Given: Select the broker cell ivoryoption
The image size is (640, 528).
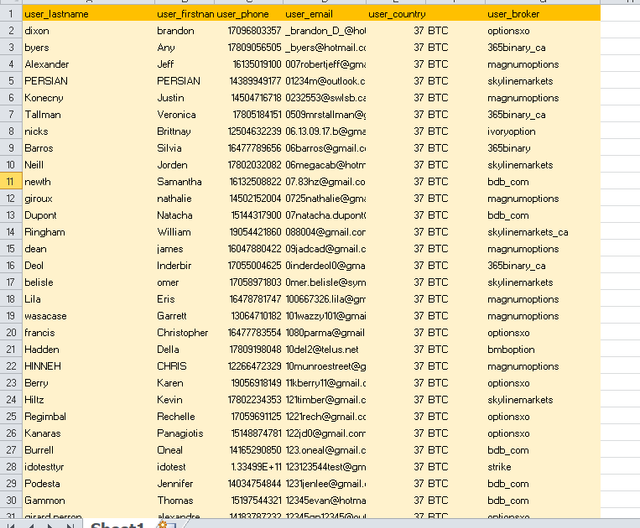Looking at the screenshot, I should [543, 131].
